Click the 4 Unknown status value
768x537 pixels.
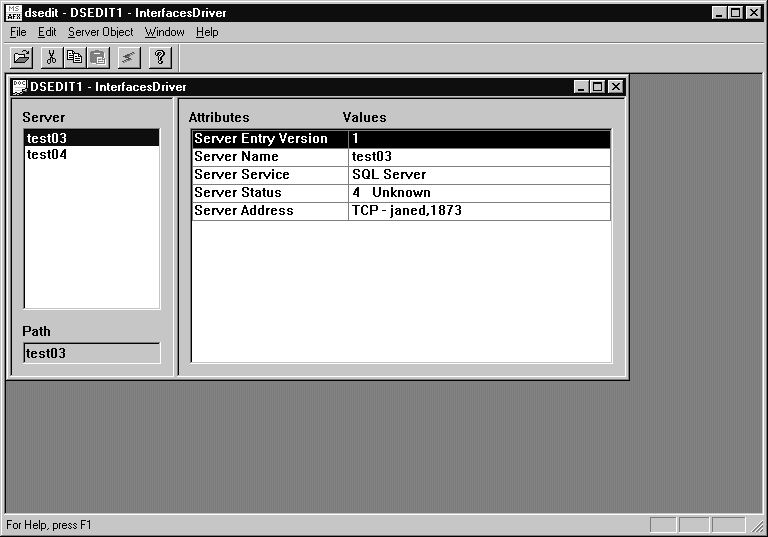(x=480, y=193)
